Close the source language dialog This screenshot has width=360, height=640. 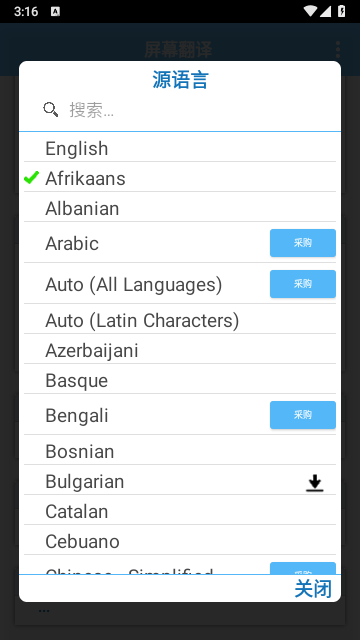coord(313,589)
